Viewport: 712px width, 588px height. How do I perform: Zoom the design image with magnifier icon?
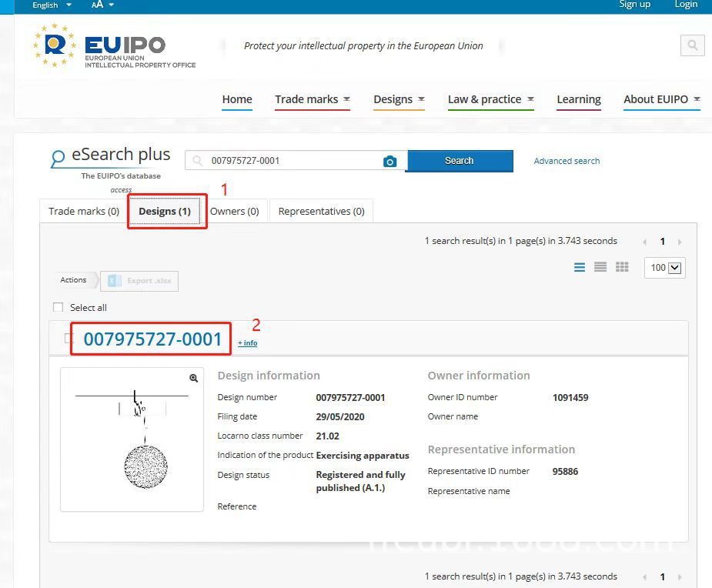click(x=193, y=378)
